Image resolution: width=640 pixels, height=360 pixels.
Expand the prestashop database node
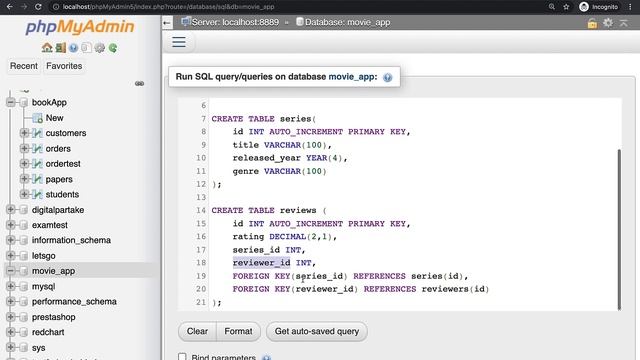[11, 317]
